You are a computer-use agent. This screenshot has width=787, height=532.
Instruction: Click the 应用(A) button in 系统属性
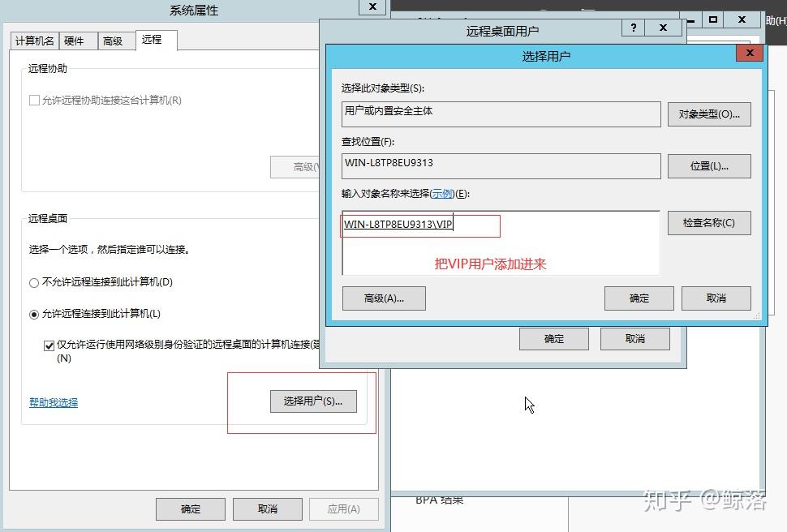pyautogui.click(x=345, y=508)
